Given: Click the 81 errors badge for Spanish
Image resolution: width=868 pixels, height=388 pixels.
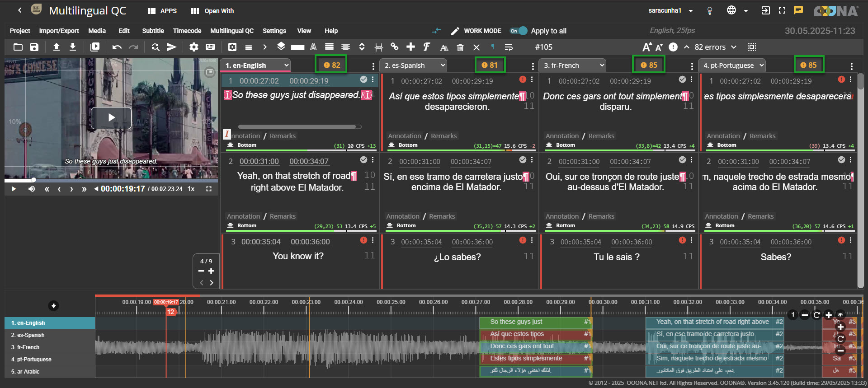Looking at the screenshot, I should [x=490, y=65].
